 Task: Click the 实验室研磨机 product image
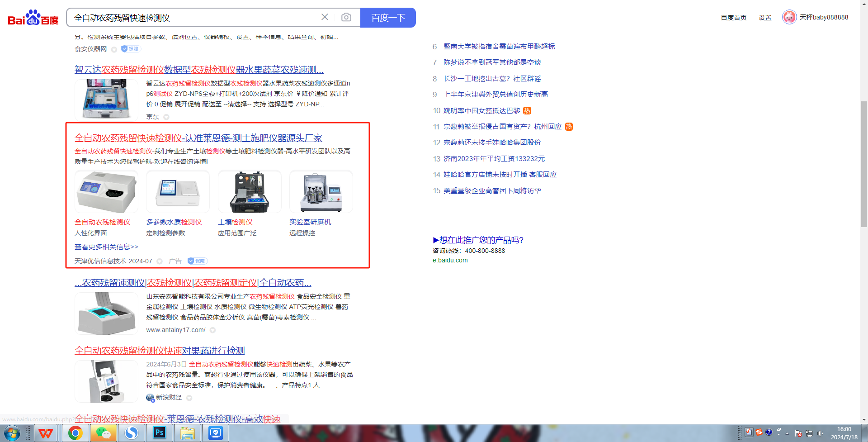(x=321, y=192)
